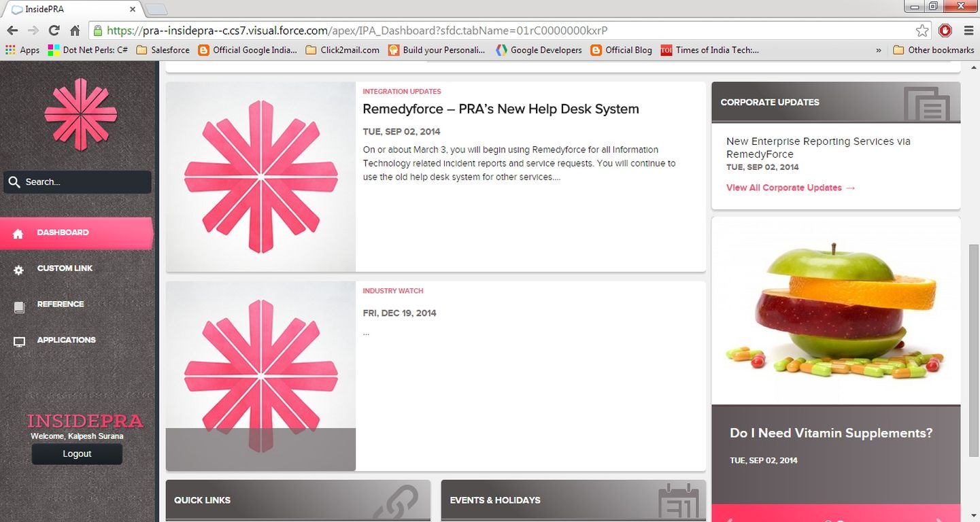Click the gear icon next to Custom Link
Image resolution: width=980 pixels, height=522 pixels.
coord(18,270)
